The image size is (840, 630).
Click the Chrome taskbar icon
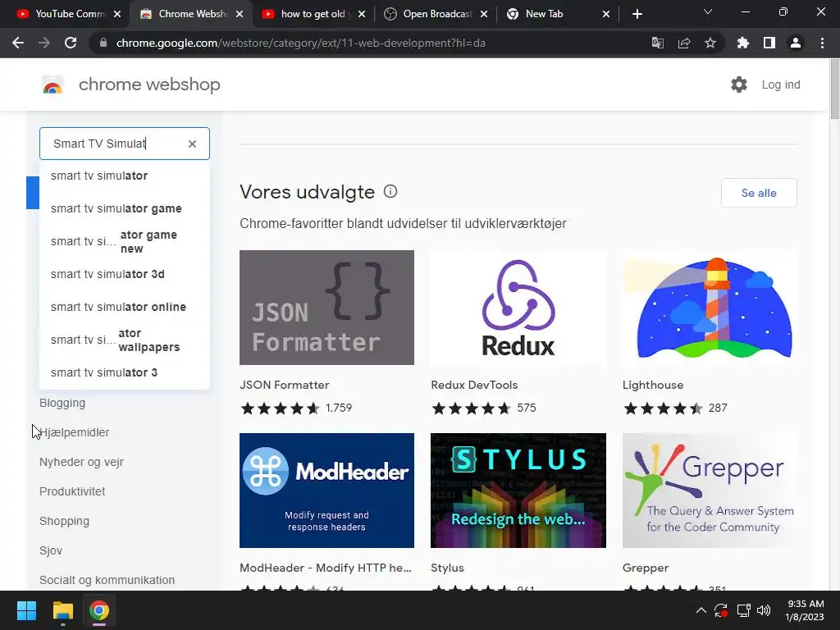click(99, 610)
